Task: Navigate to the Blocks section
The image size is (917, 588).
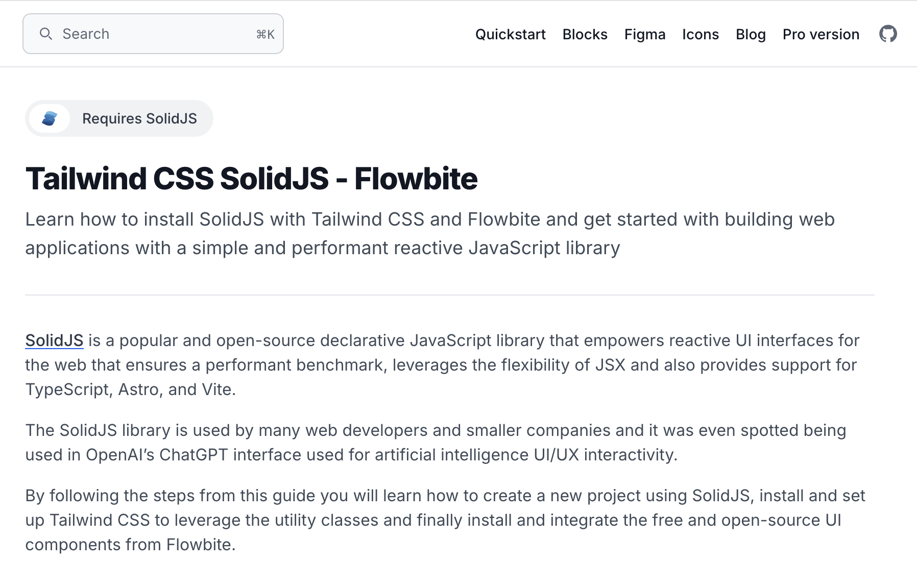Action: [x=585, y=34]
